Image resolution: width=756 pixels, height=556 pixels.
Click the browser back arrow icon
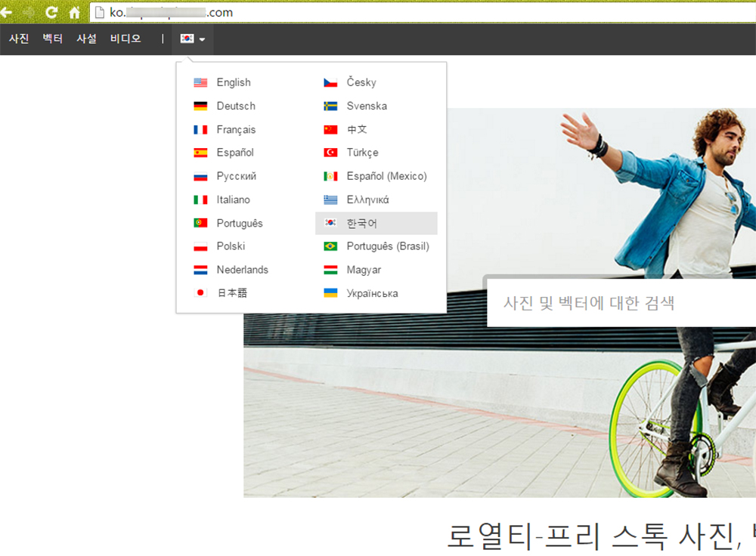pyautogui.click(x=6, y=12)
